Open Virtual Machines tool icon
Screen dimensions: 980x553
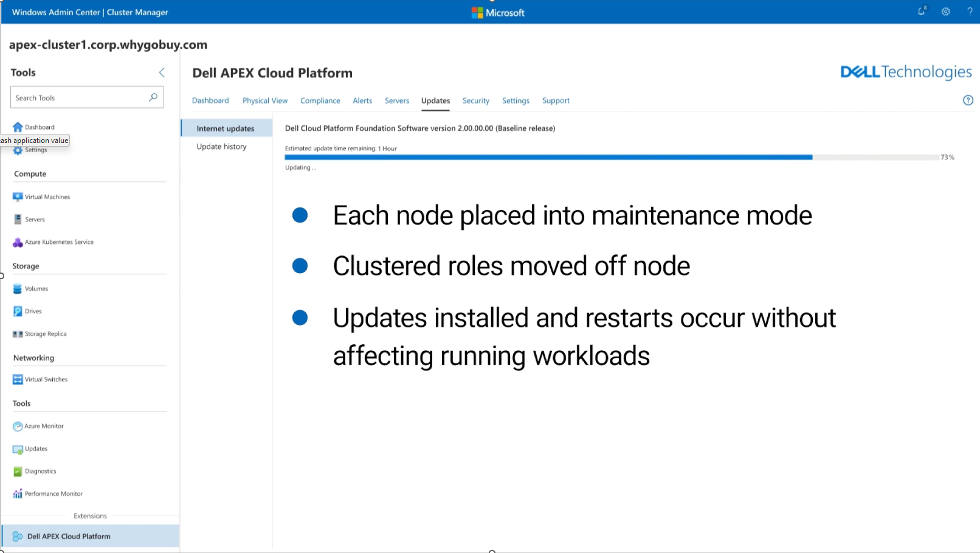click(18, 197)
